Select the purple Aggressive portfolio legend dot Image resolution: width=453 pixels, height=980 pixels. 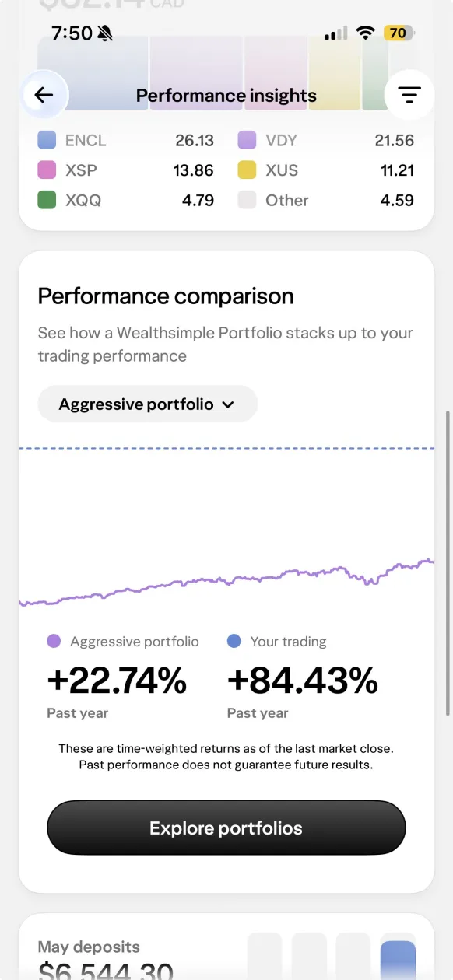[x=54, y=642]
